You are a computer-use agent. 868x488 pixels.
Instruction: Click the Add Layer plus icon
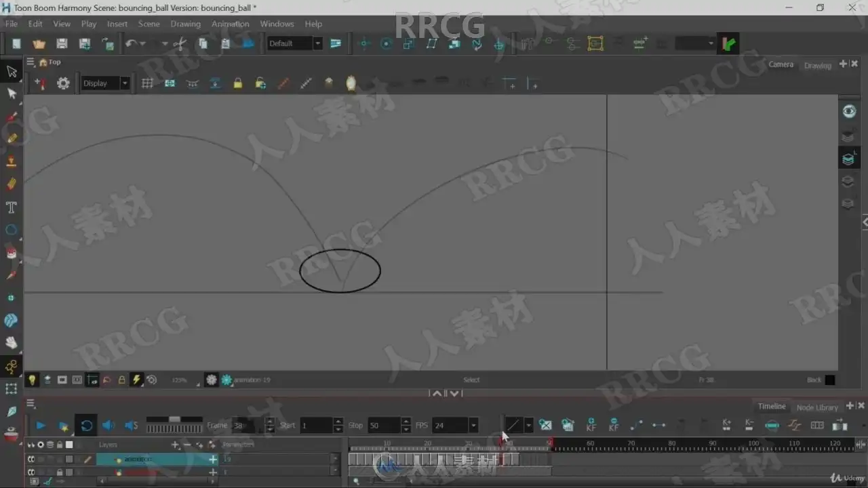click(x=176, y=445)
